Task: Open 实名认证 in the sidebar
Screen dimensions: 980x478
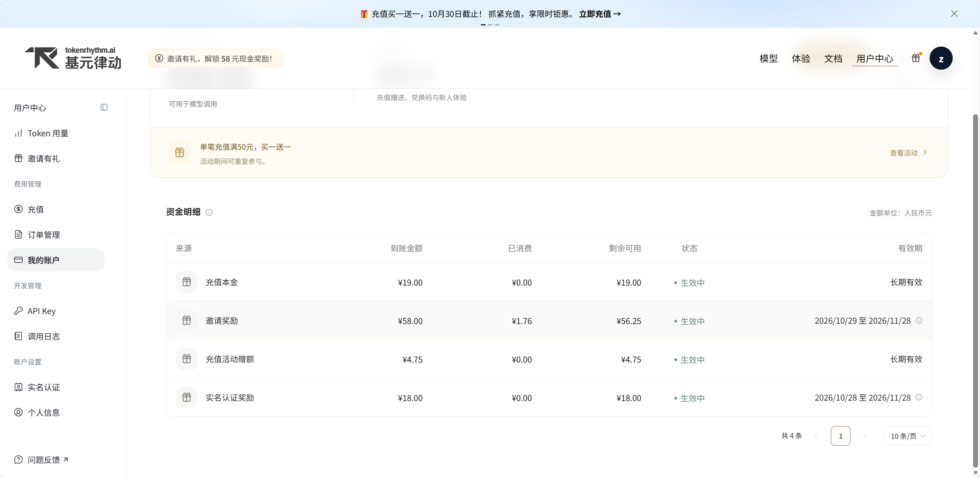Action: click(x=56, y=387)
